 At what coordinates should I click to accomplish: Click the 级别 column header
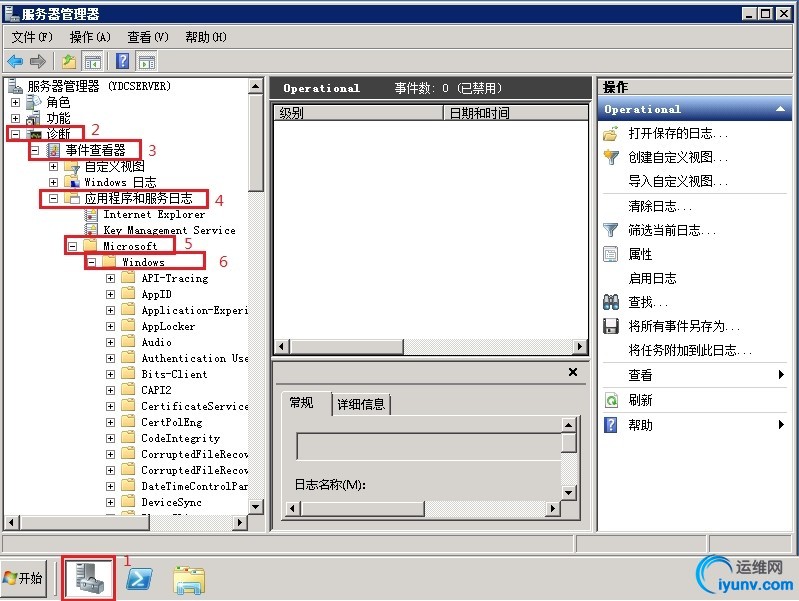359,113
